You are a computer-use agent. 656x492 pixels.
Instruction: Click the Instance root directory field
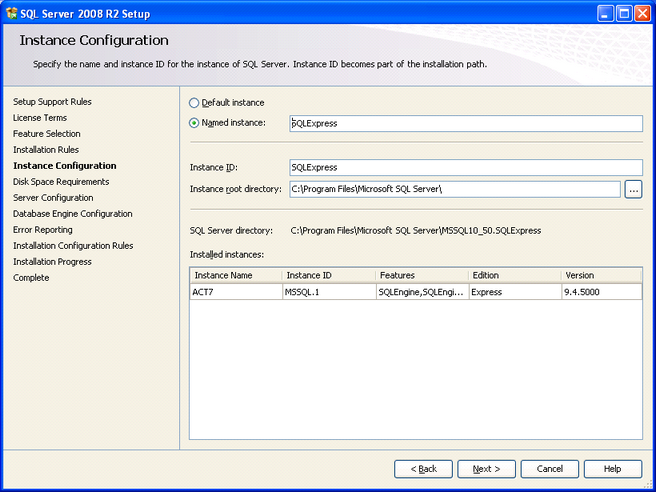455,189
